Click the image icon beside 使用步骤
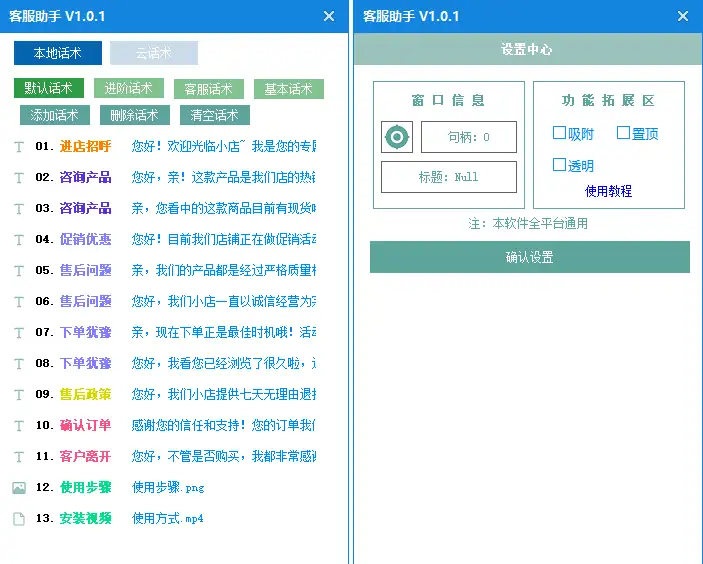 click(19, 488)
